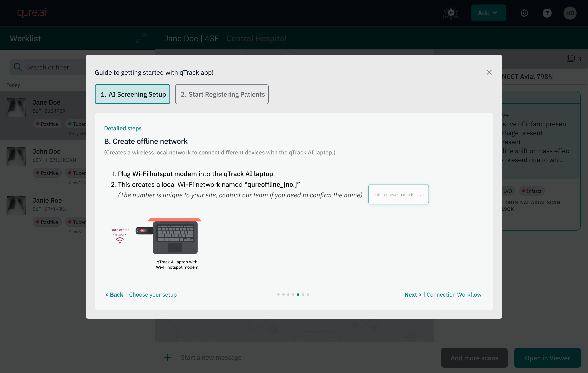Go Next to Connection Workflow
The height and width of the screenshot is (373, 588).
[443, 295]
